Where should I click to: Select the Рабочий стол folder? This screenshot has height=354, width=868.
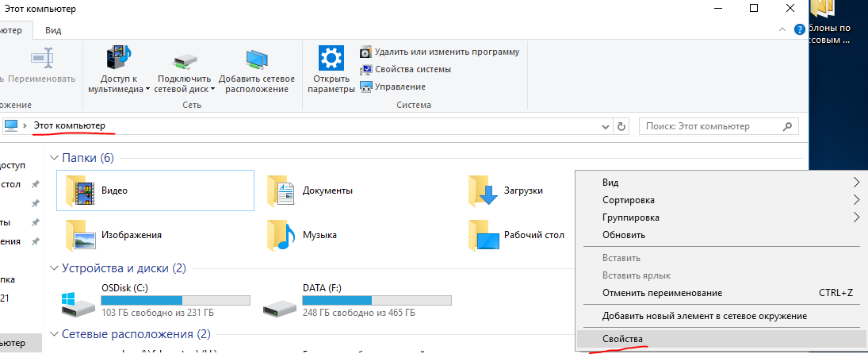coord(518,235)
